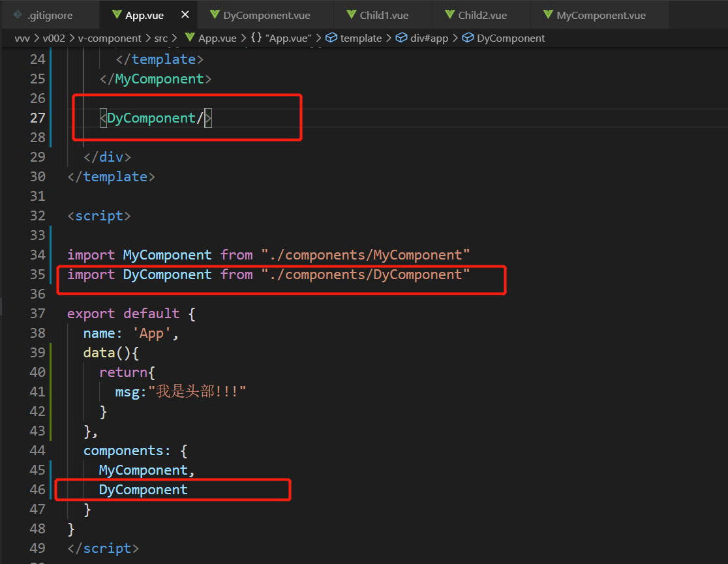Click the closing template tag on line 24

[x=159, y=59]
